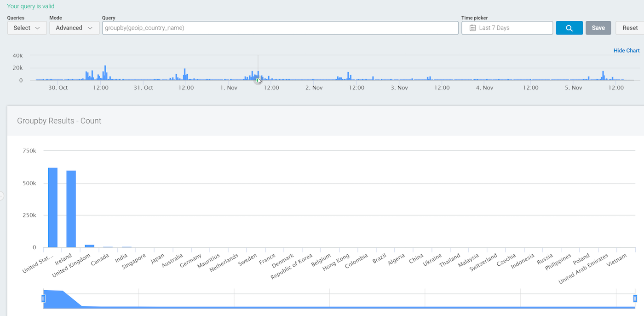Expand the Mode Advanced dropdown
The height and width of the screenshot is (316, 644).
coord(74,28)
